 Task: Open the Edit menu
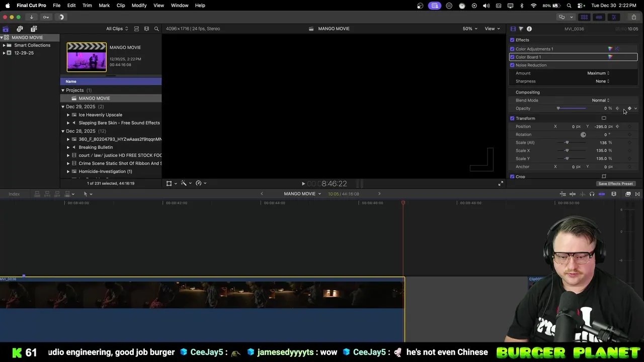[x=71, y=6]
